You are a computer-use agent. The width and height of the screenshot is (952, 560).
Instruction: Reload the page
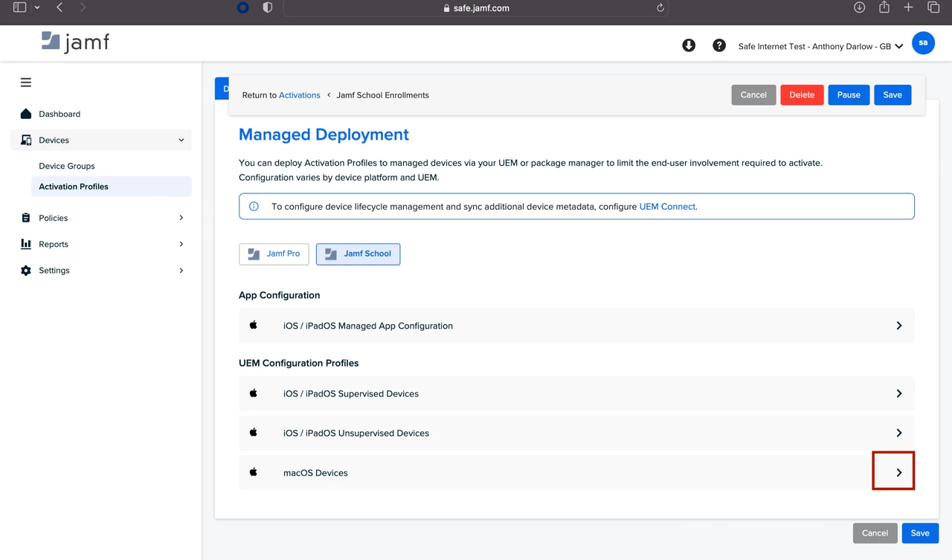click(x=660, y=8)
